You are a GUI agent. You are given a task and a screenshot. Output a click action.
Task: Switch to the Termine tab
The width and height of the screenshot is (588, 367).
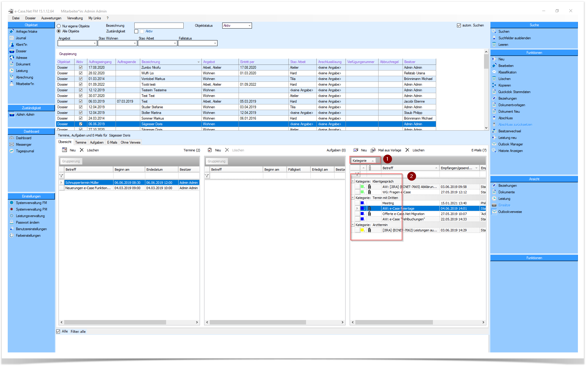81,142
